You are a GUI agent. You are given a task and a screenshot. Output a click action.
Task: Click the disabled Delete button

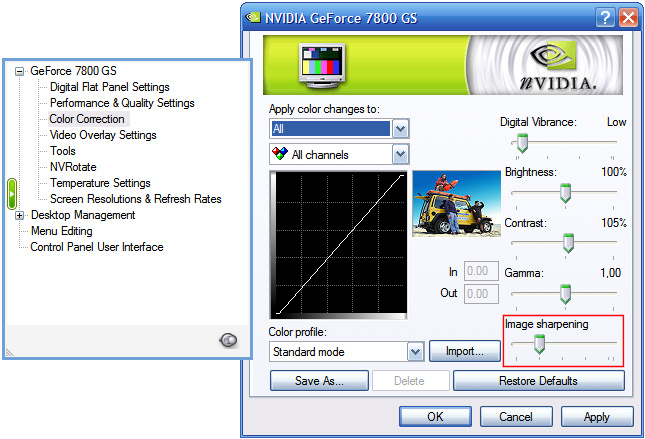coord(409,381)
